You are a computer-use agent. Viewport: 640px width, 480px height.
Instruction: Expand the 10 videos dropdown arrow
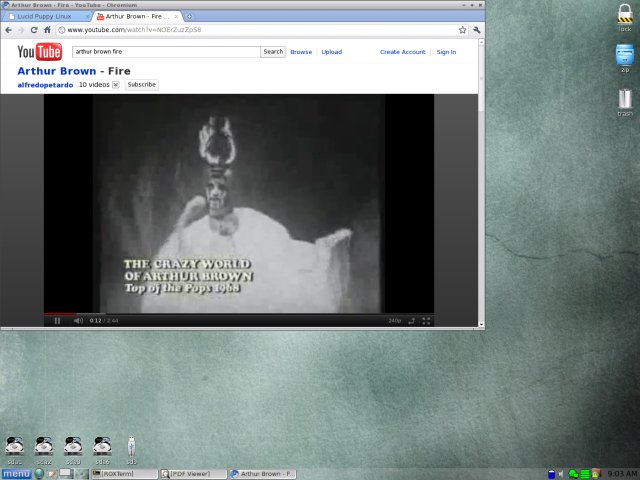(x=116, y=85)
